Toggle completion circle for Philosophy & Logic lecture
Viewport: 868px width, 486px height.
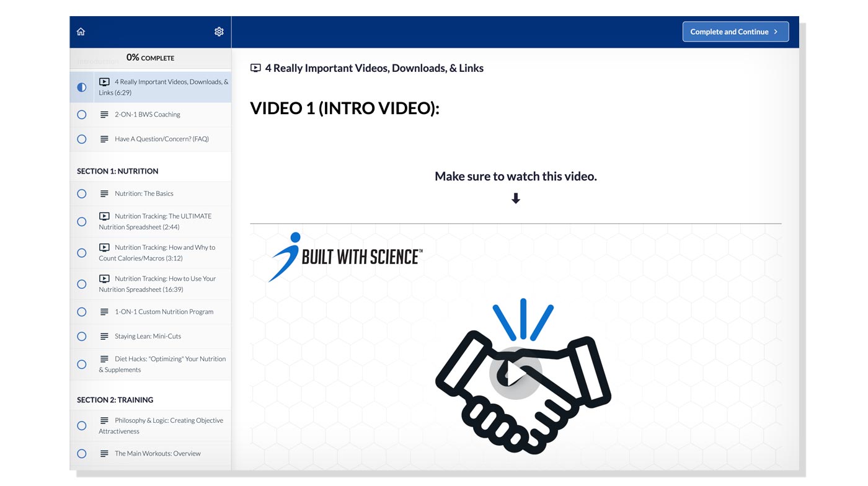(x=82, y=426)
